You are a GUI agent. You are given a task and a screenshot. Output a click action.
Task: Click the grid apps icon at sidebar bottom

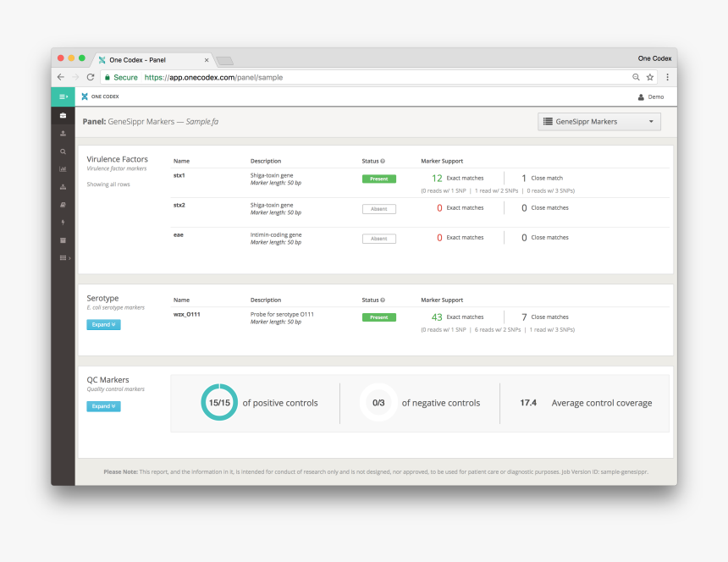63,257
